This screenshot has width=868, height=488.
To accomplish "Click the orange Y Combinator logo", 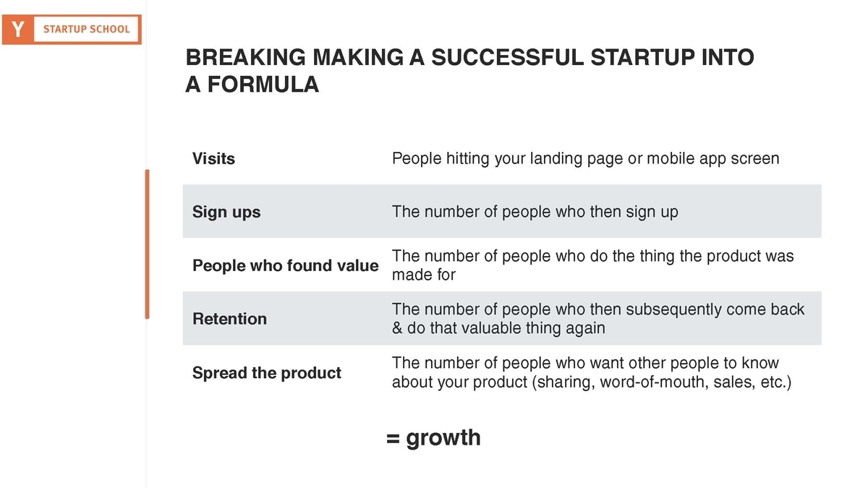I will 17,30.
